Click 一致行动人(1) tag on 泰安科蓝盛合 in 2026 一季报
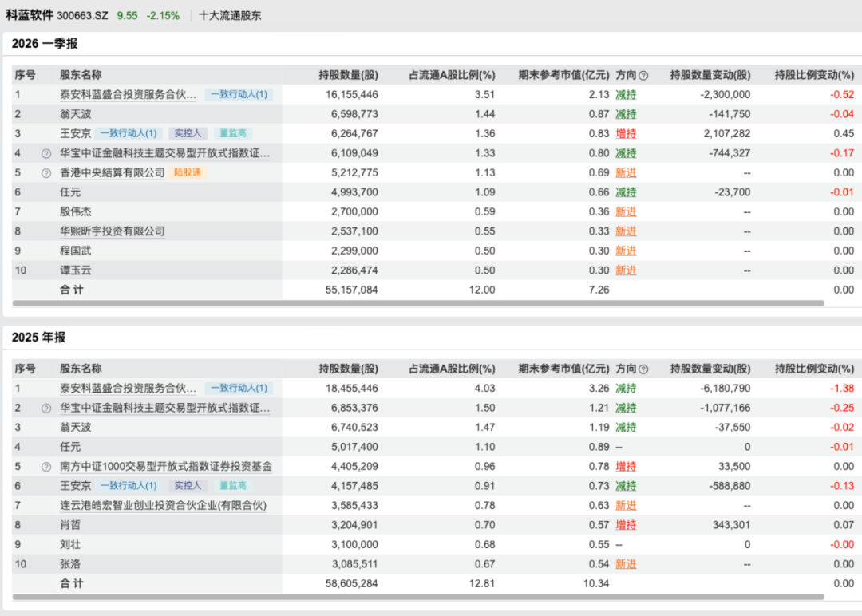 point(239,94)
